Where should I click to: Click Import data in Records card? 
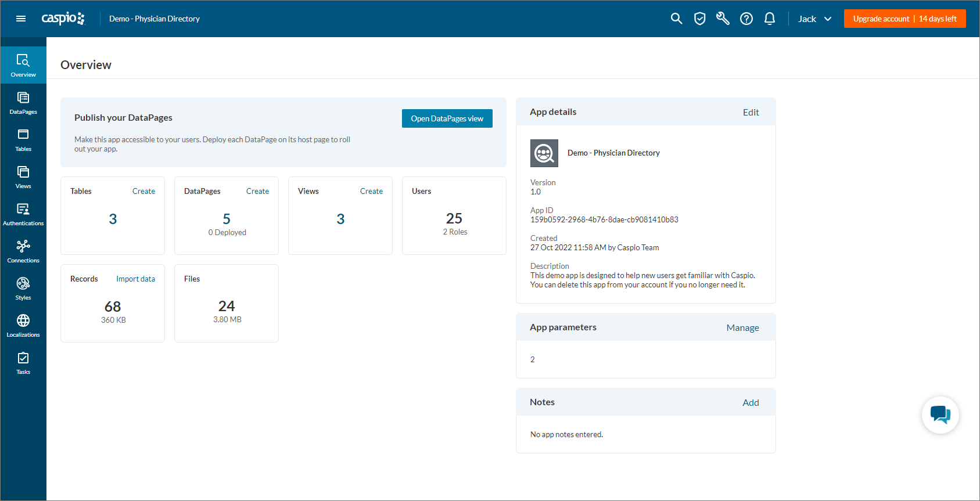pyautogui.click(x=135, y=279)
